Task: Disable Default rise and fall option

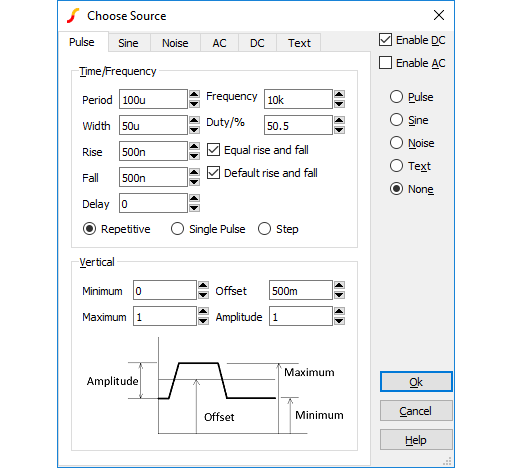Action: [213, 173]
